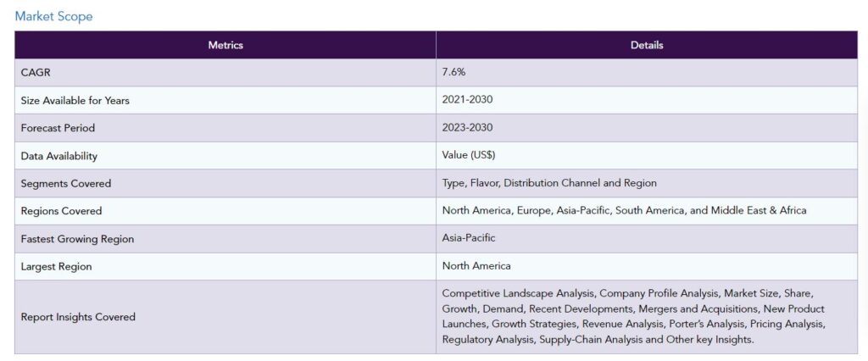The width and height of the screenshot is (868, 361).
Task: Select the Regions Covered cell
Action: coord(225,211)
